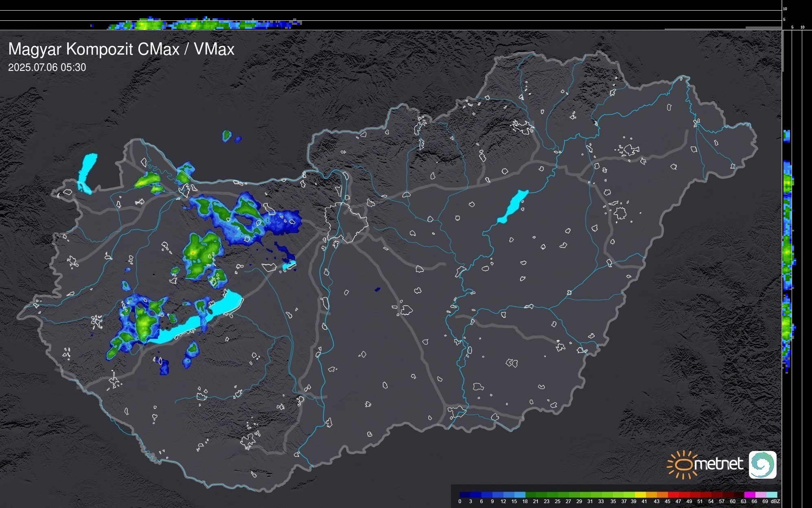Select the dark navy 0 dBZ swatch
Image resolution: width=812 pixels, height=508 pixels.
pos(465,495)
